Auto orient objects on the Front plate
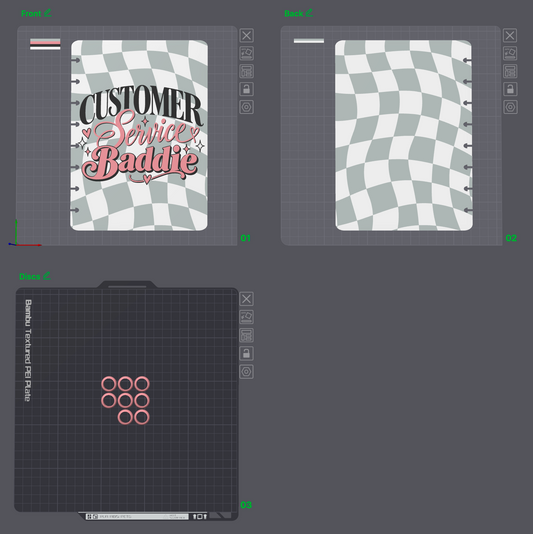Screen dimensions: 533x534 (247, 53)
